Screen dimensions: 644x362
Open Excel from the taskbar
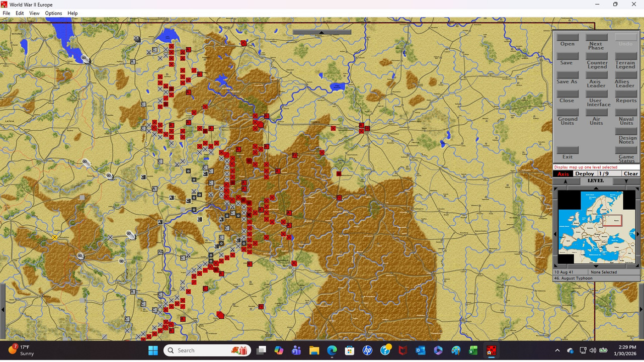[x=473, y=350]
